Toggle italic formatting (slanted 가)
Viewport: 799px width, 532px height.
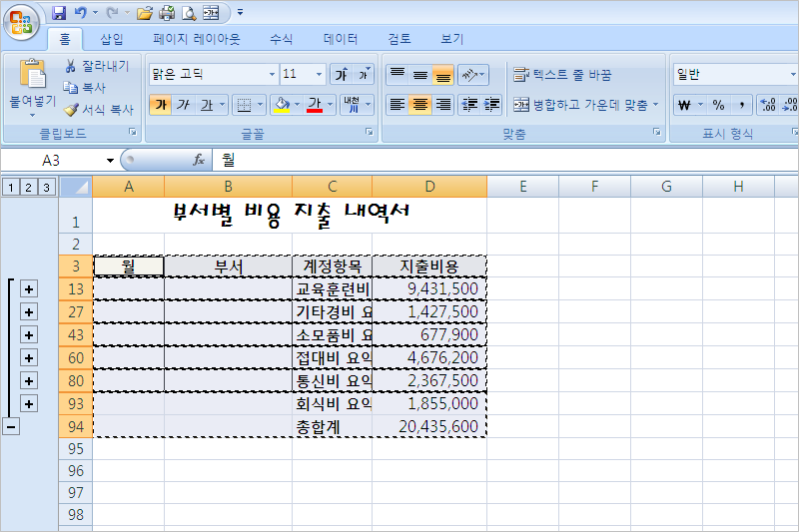tap(183, 105)
